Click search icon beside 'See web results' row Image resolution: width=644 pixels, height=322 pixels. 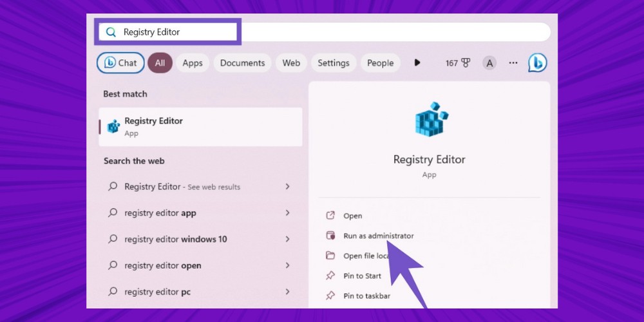pos(113,187)
